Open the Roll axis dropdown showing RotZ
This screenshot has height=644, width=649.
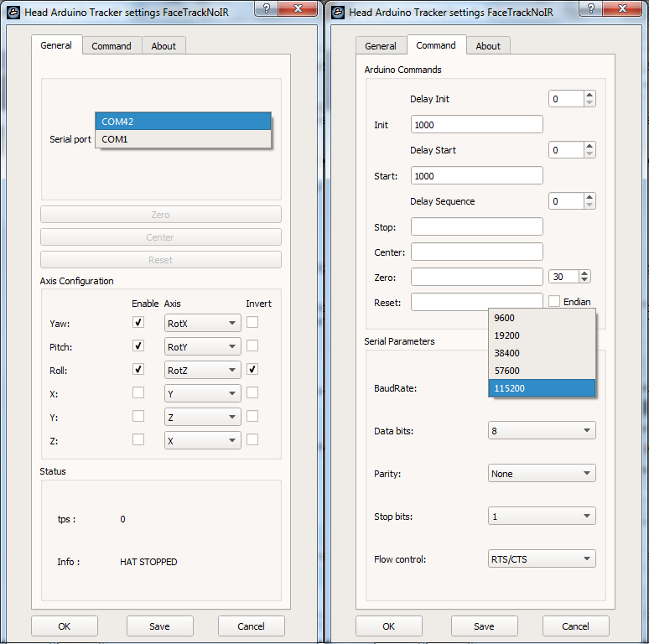(x=202, y=370)
